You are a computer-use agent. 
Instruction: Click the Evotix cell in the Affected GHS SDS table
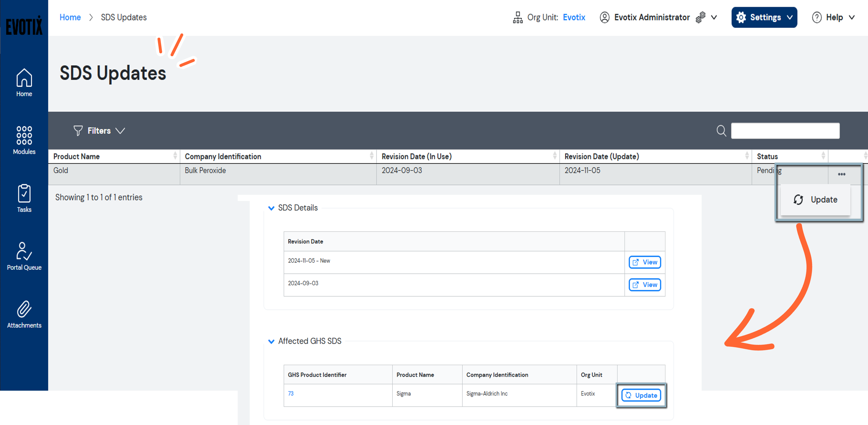(597, 395)
